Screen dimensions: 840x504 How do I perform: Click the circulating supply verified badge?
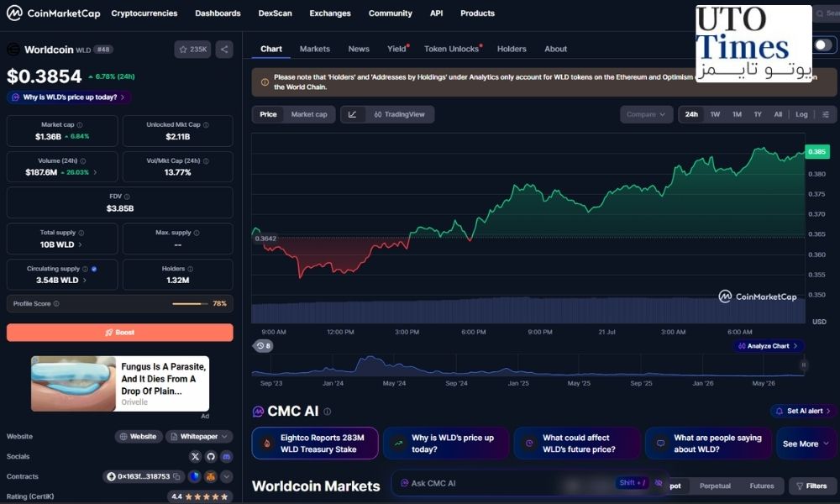[x=94, y=269]
